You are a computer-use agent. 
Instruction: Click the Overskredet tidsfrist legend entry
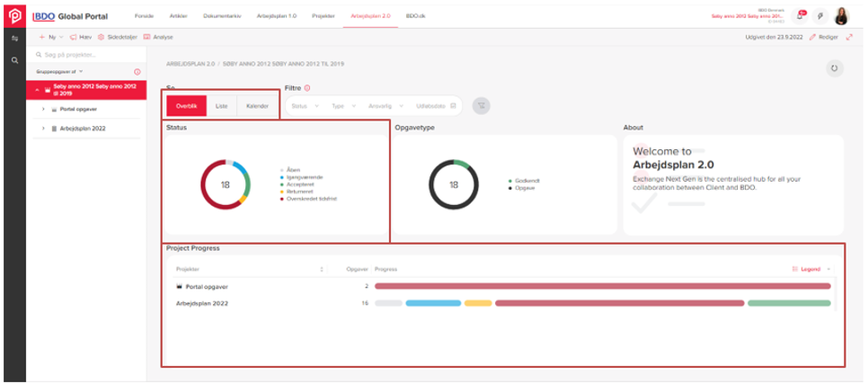point(308,199)
